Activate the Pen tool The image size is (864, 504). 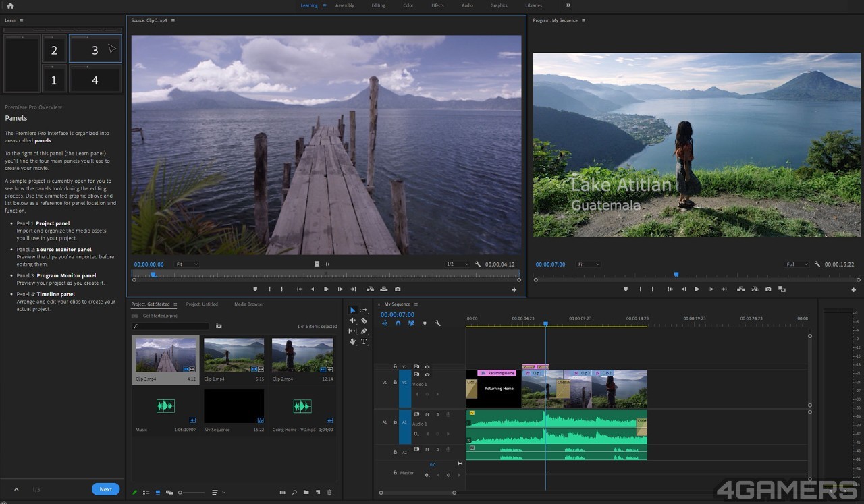point(364,331)
